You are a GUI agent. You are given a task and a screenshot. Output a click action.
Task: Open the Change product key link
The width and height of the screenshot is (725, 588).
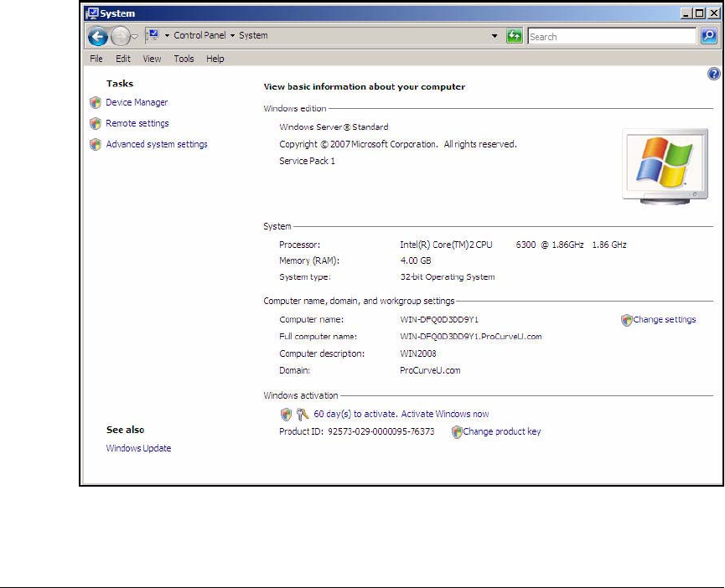point(502,431)
